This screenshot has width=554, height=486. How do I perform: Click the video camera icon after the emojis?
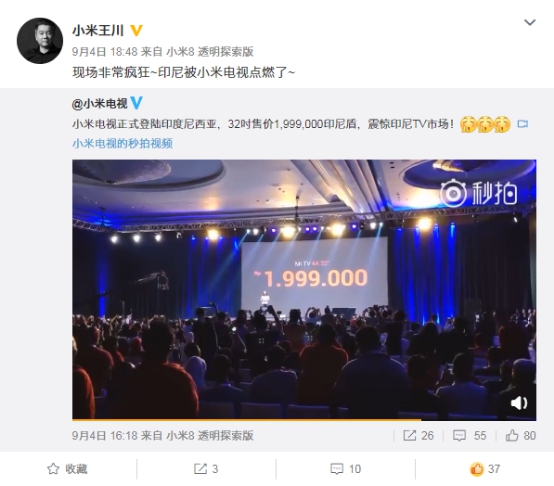[523, 124]
